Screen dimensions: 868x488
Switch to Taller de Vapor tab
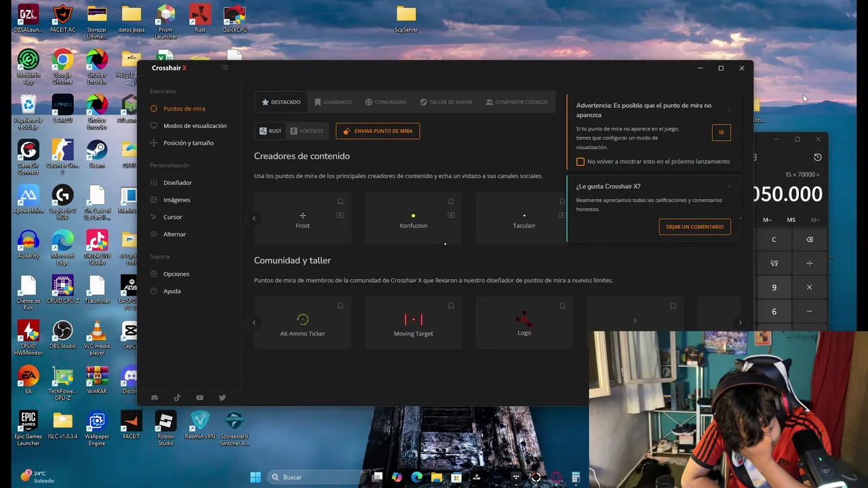(x=446, y=102)
